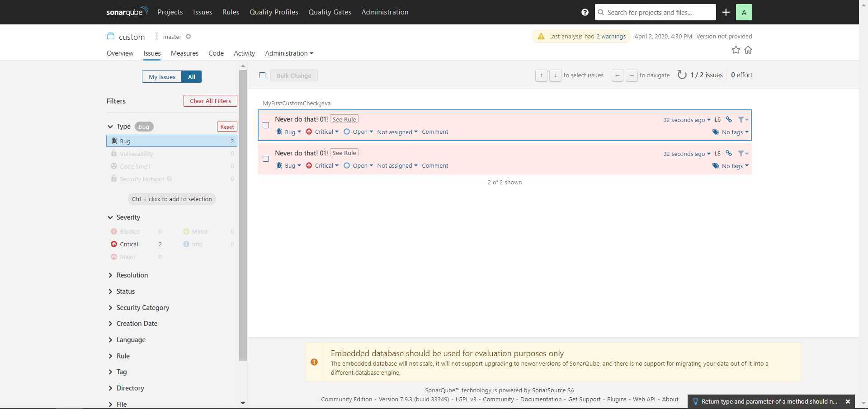Select the Critical severity filter

pyautogui.click(x=136, y=244)
